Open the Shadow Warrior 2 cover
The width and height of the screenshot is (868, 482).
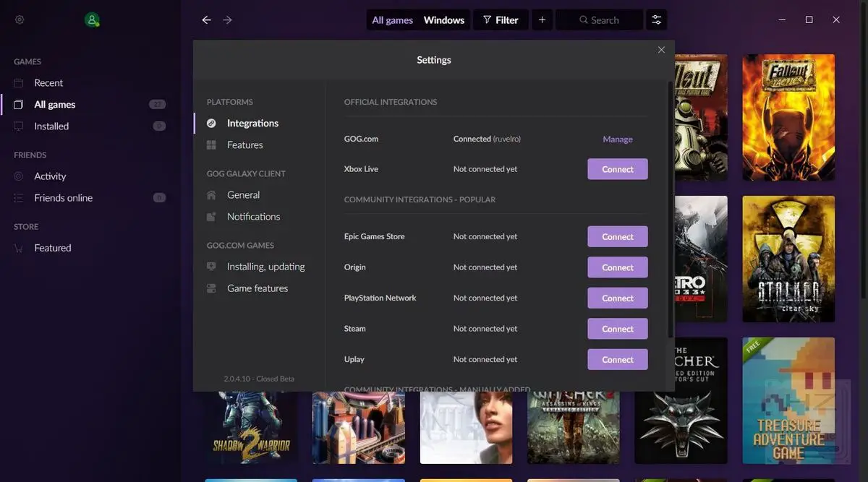click(x=250, y=428)
